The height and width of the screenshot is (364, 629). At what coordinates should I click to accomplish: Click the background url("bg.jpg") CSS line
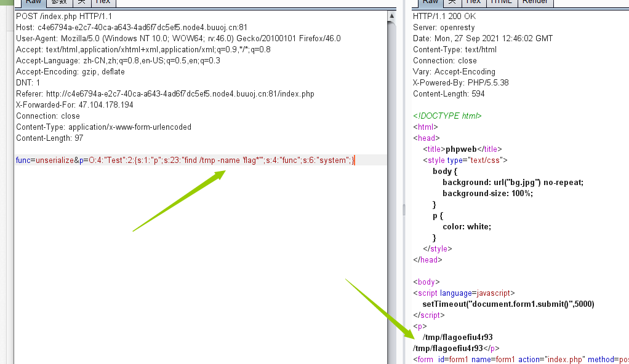513,183
